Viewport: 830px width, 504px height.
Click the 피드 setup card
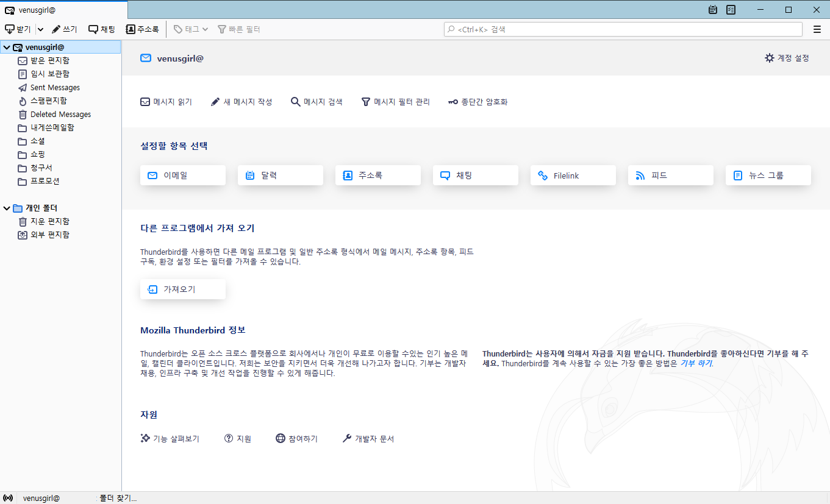coord(671,175)
